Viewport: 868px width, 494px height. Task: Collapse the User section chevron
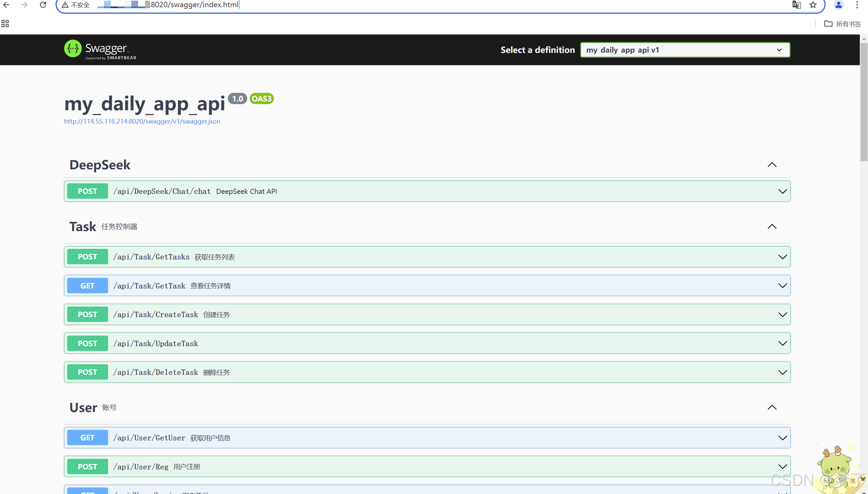click(x=772, y=408)
